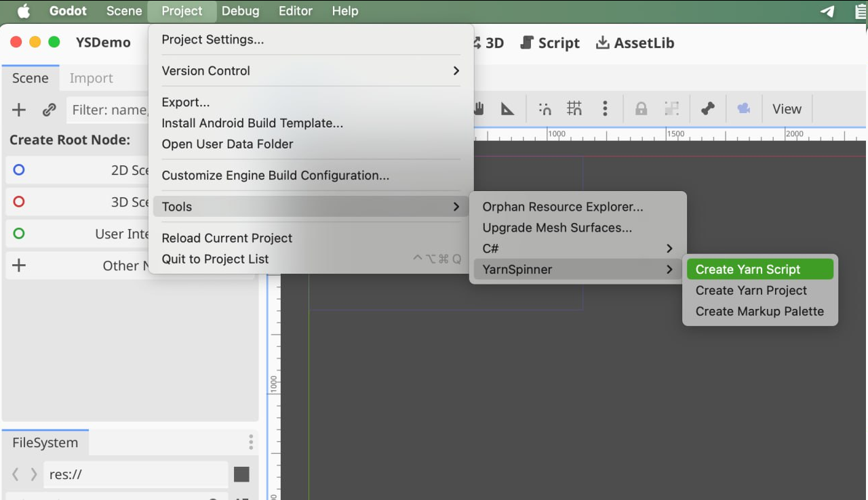The height and width of the screenshot is (500, 868).
Task: Click the res:// path field
Action: click(x=136, y=474)
